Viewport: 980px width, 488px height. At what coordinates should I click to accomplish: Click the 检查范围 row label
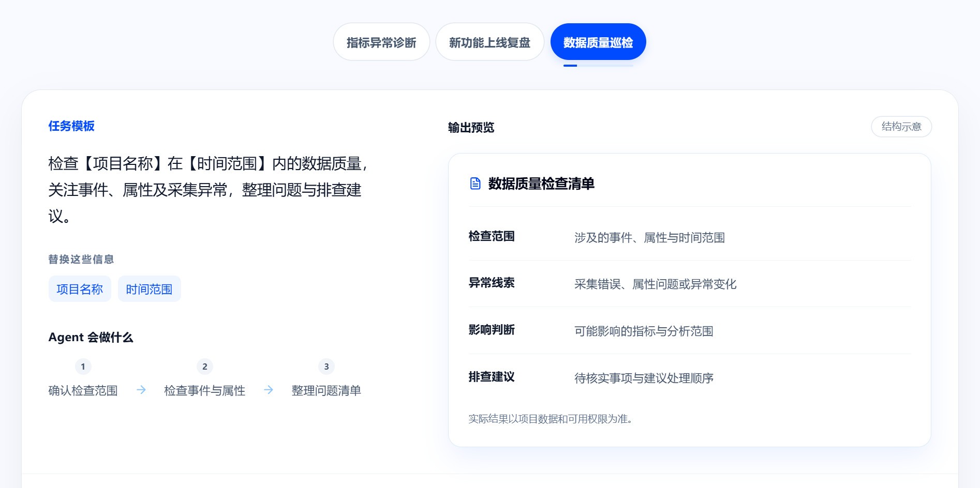(492, 236)
